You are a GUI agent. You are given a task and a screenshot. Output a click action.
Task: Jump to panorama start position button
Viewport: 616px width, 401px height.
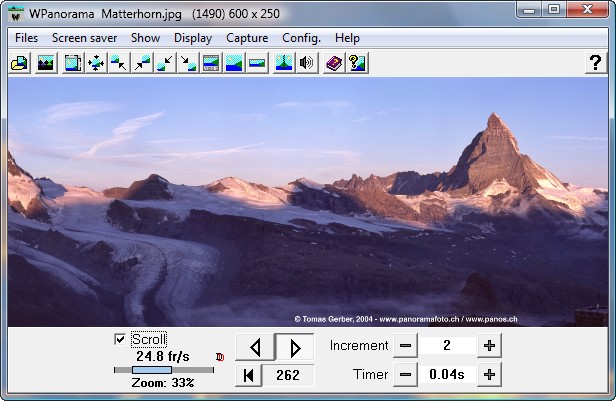pos(248,375)
